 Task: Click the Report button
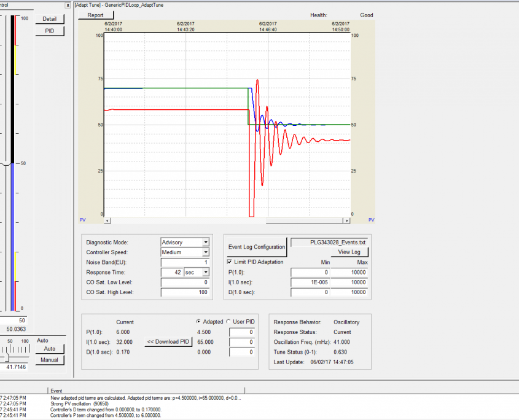tap(95, 15)
